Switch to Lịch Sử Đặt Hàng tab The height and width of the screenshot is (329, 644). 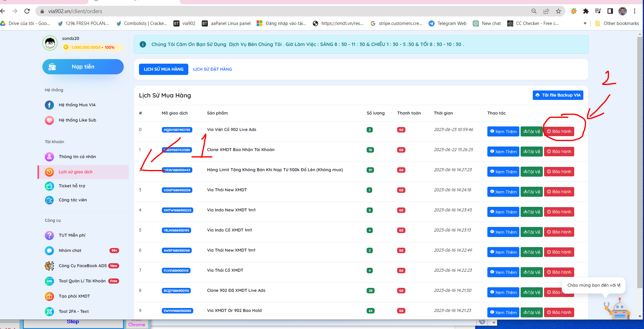click(212, 69)
